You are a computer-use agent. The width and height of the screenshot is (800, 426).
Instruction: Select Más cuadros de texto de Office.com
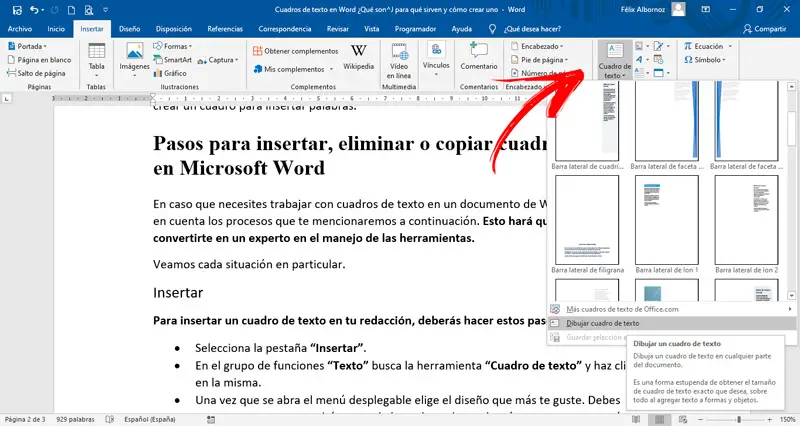tap(671, 309)
